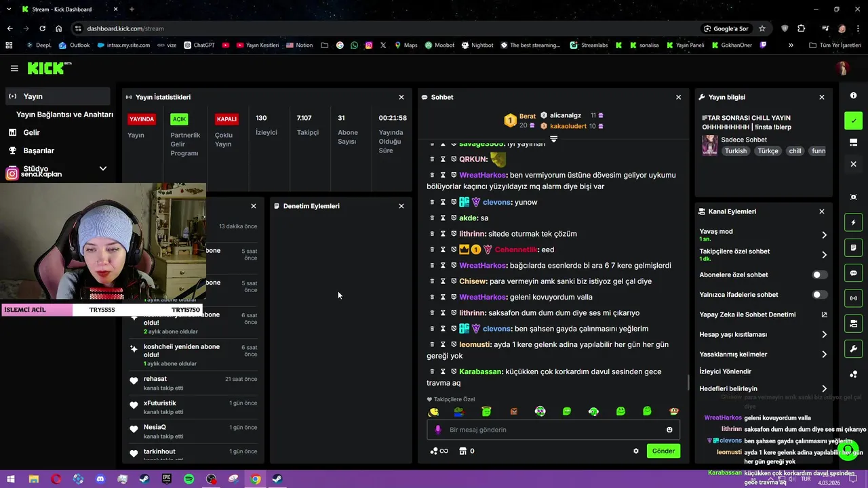Viewport: 868px width, 488px height.
Task: Close the Kanal Eylemleri panel
Action: pyautogui.click(x=822, y=211)
